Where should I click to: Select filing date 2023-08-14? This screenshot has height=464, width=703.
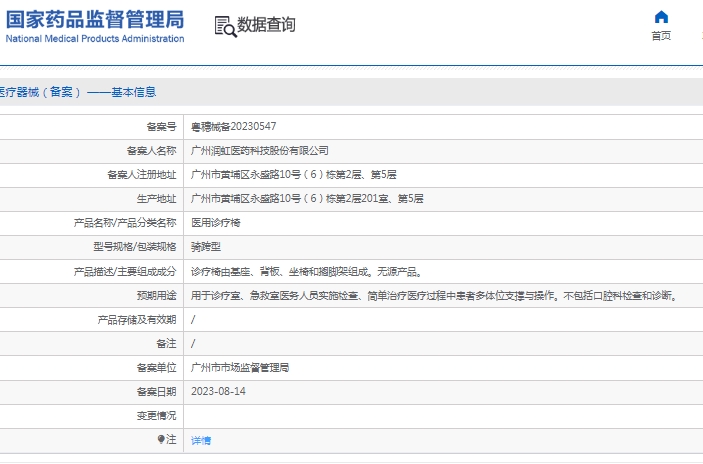click(218, 391)
